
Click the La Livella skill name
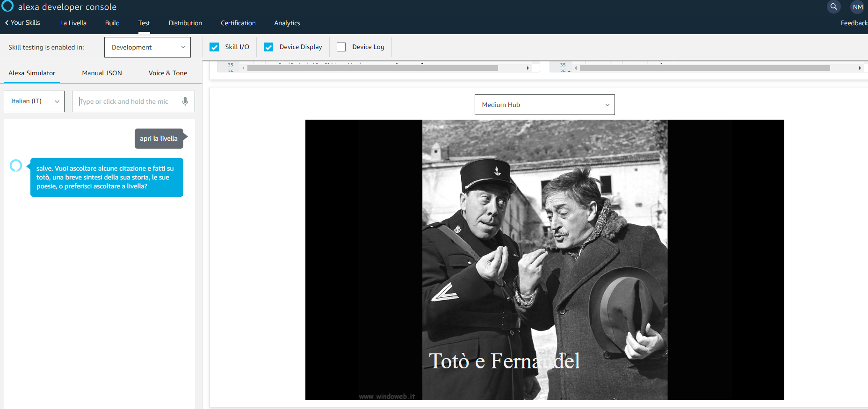point(73,23)
